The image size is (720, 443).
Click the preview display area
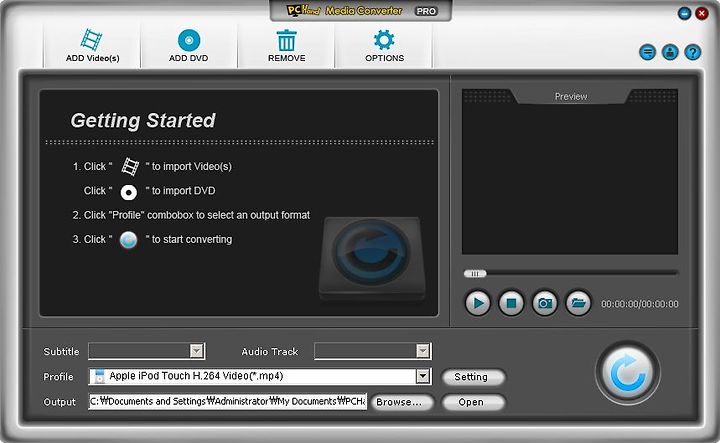click(570, 179)
